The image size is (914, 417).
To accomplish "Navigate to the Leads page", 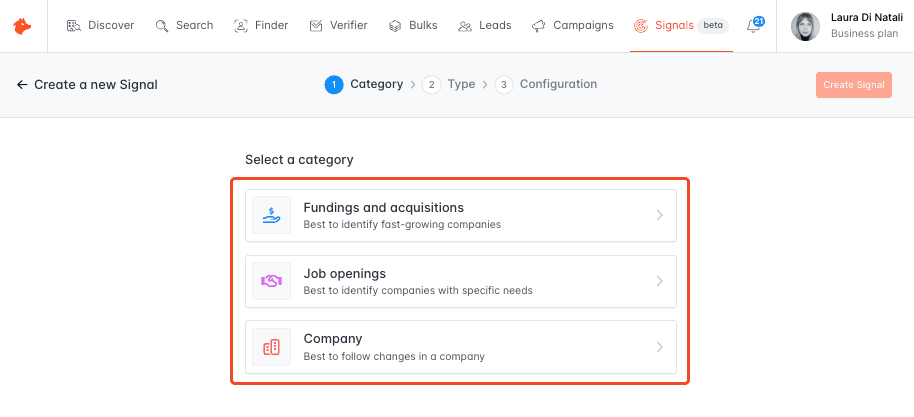I will 484,26.
